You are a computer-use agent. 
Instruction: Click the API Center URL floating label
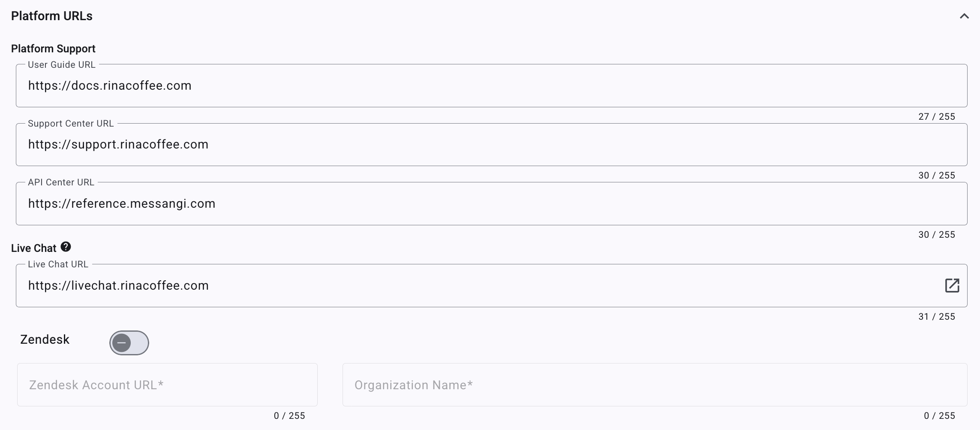click(61, 182)
